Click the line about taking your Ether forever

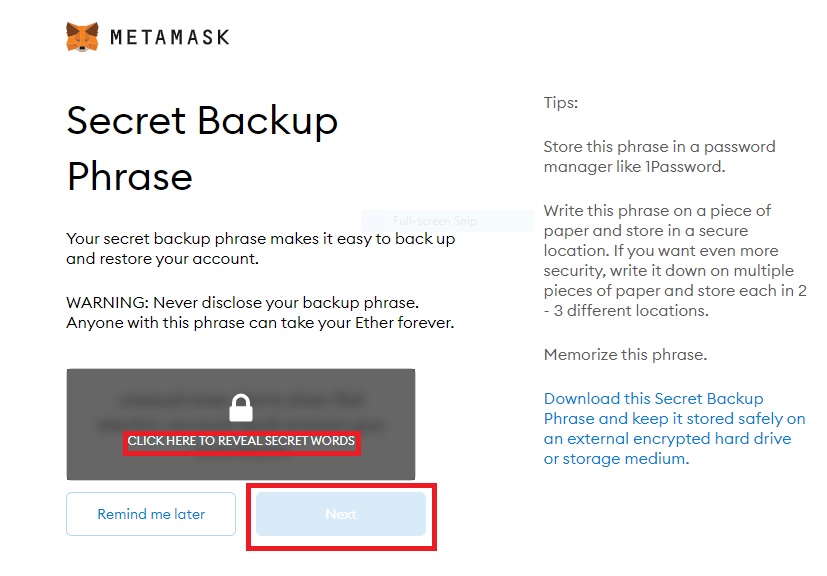(x=260, y=323)
